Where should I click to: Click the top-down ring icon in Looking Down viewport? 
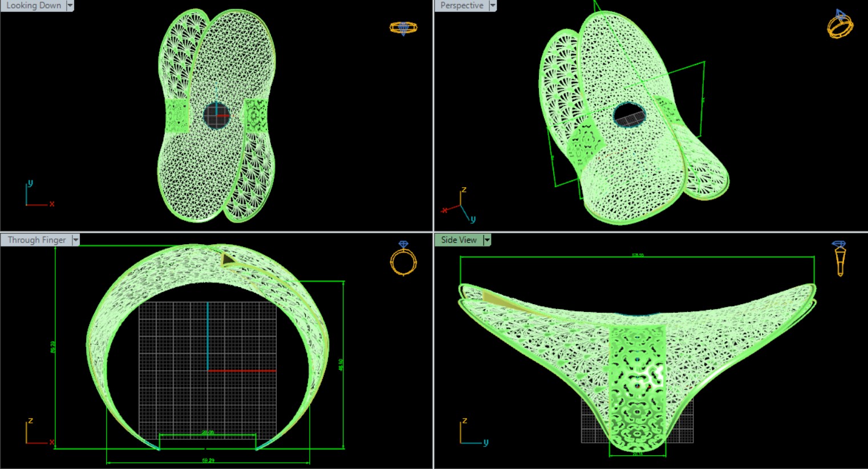tap(403, 27)
